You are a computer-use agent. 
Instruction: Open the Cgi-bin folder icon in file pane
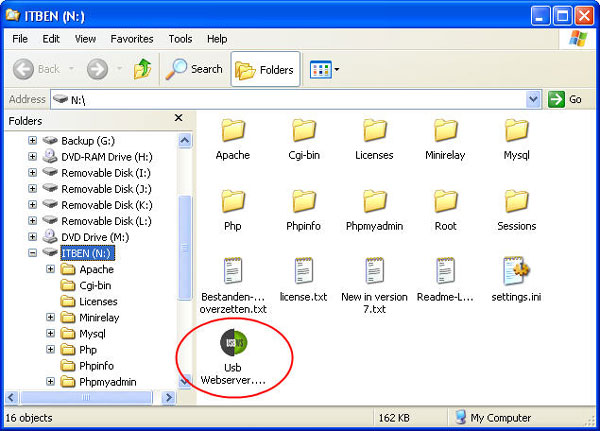click(x=304, y=130)
